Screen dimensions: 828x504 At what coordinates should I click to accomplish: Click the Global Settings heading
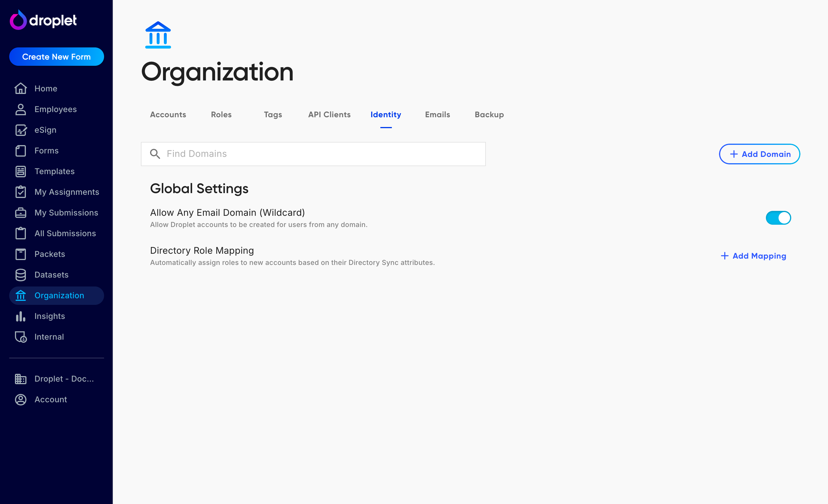pyautogui.click(x=199, y=189)
